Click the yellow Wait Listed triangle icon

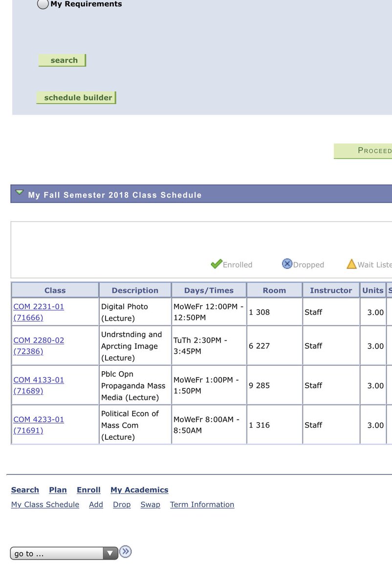[351, 264]
